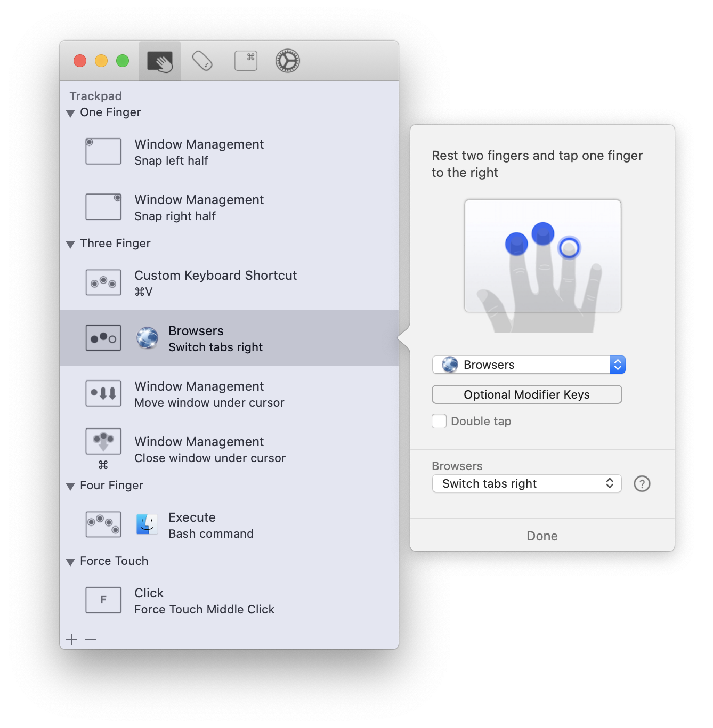The height and width of the screenshot is (728, 713).
Task: Select the Snap left half gesture icon
Action: [103, 151]
